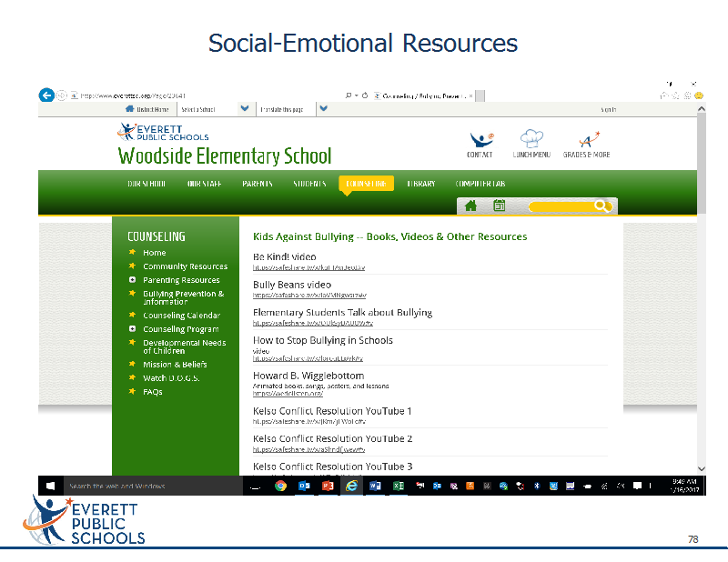Open Home in Counseling sidebar
The image size is (728, 562).
point(154,253)
